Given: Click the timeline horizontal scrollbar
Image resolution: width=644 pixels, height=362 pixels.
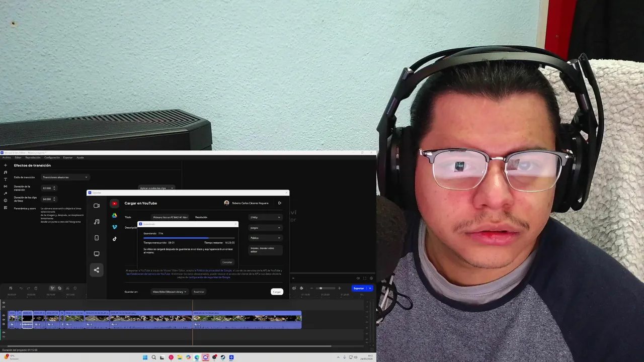Looking at the screenshot, I should (x=169, y=346).
